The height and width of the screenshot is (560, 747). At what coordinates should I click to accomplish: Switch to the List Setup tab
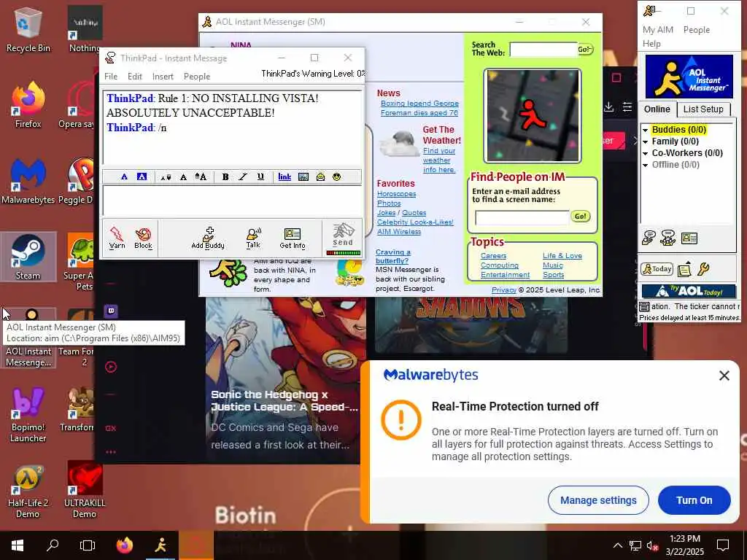point(703,109)
